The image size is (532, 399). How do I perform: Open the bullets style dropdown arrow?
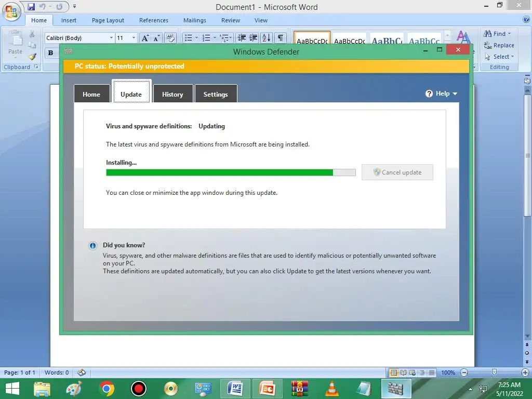(196, 37)
